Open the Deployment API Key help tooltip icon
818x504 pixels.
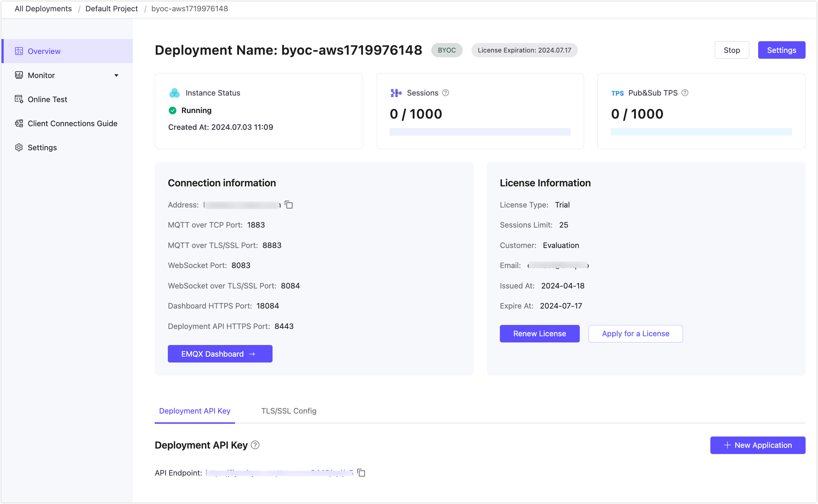point(255,445)
